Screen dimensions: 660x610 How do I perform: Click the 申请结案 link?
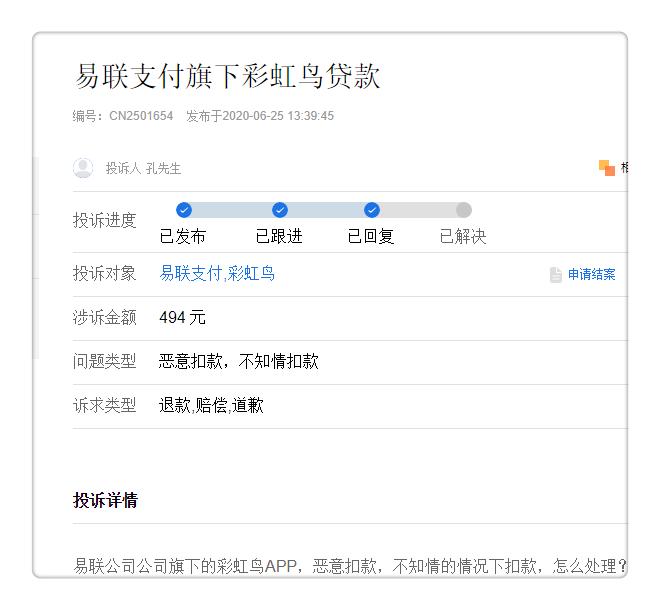591,274
